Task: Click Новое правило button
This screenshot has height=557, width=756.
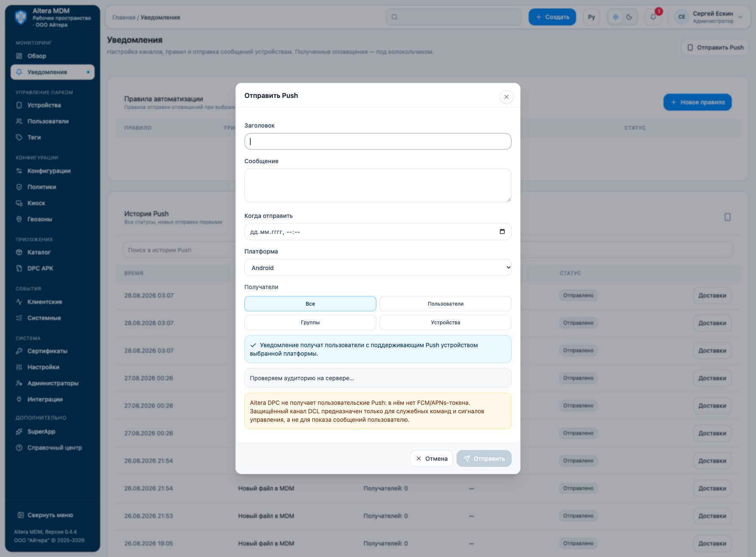Action: pyautogui.click(x=697, y=102)
